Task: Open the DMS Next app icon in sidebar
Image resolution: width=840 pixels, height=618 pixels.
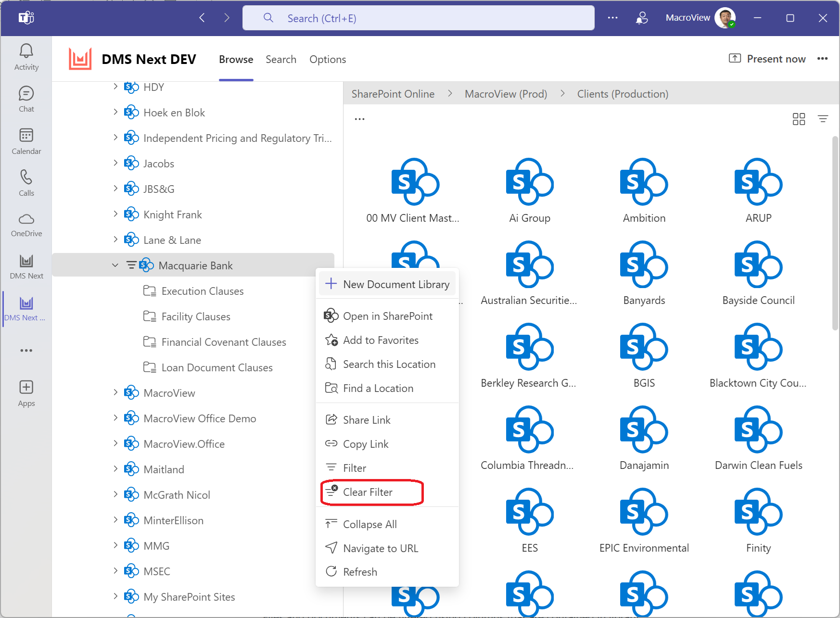Action: (26, 267)
